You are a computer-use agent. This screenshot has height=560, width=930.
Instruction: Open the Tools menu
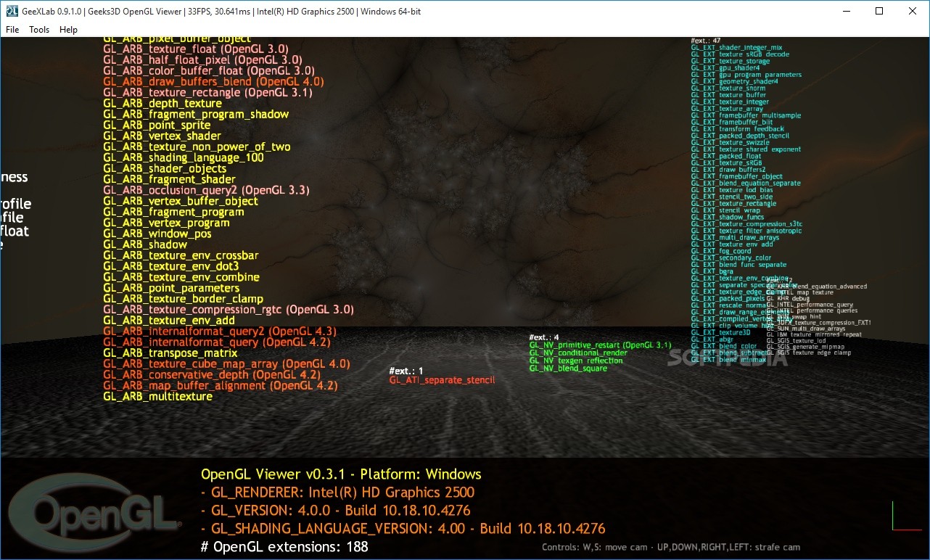click(x=39, y=30)
